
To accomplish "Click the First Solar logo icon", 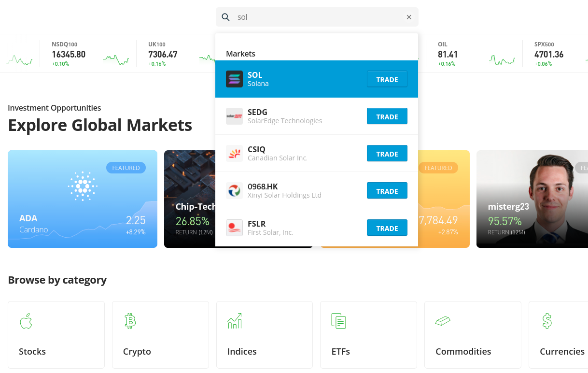I will pos(234,228).
